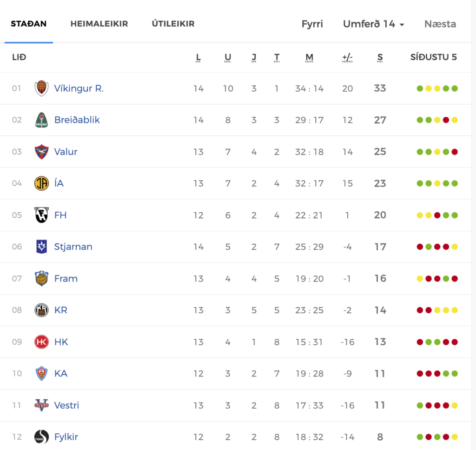Sort table by the S points column

380,58
